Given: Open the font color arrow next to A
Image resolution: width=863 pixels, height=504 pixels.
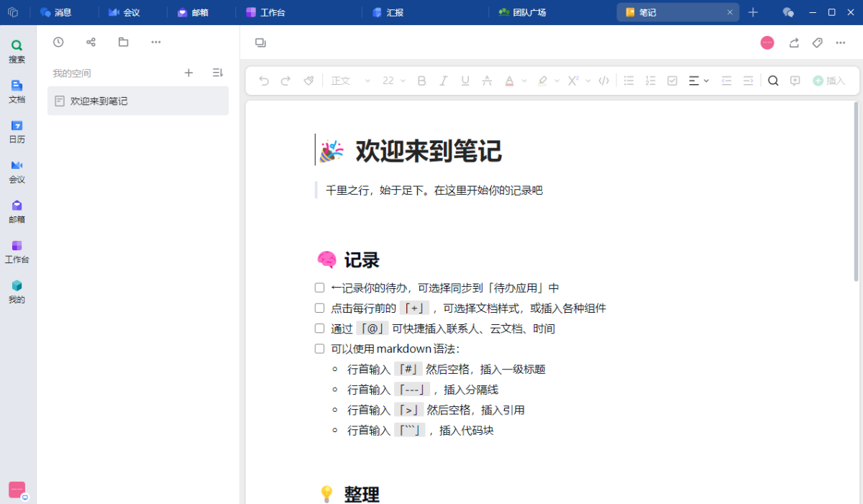Looking at the screenshot, I should (x=524, y=81).
